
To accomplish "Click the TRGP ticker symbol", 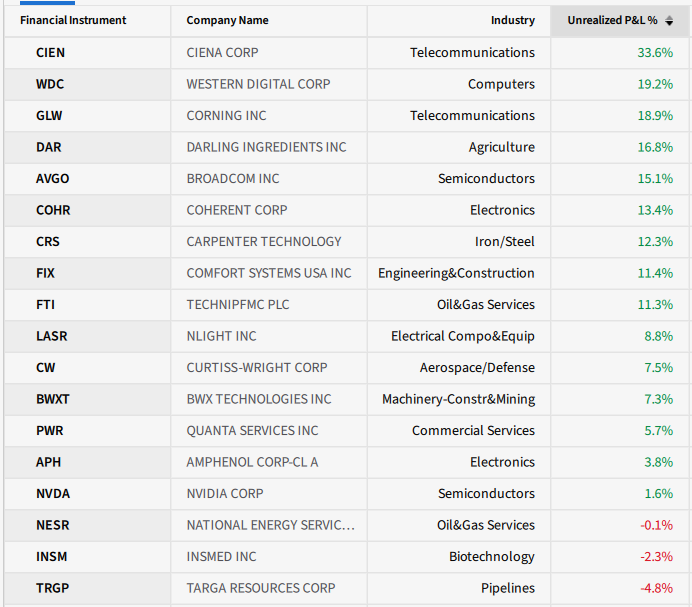I will coord(52,588).
